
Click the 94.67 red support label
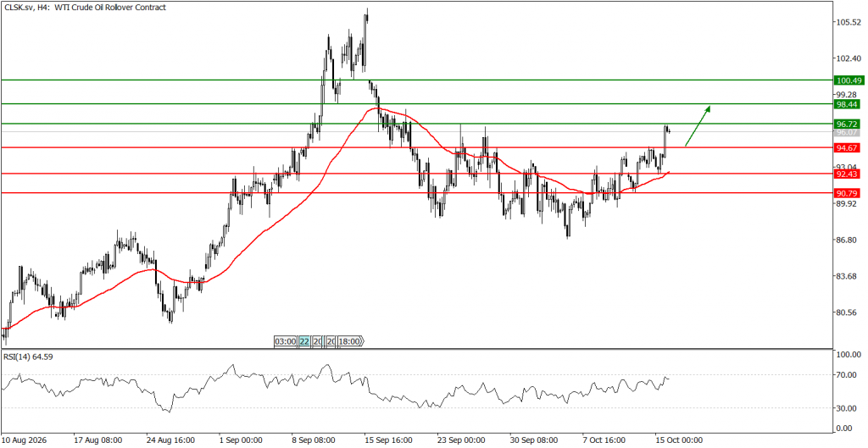(846, 147)
